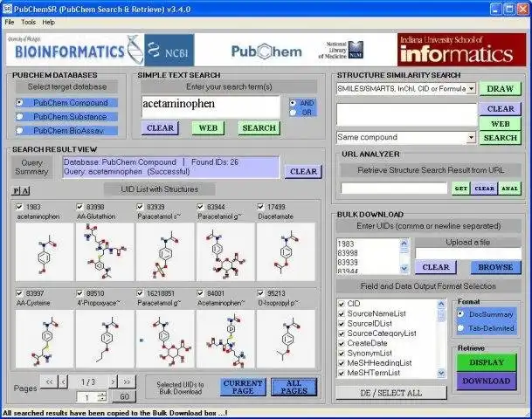Copy CURRENT PAGE UIDs to bulk download
The height and width of the screenshot is (419, 532).
pos(243,387)
